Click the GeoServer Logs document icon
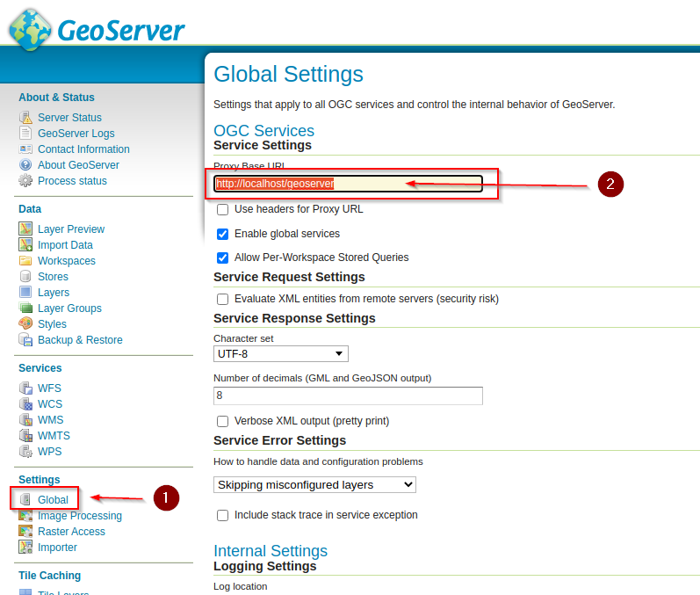 coord(25,133)
